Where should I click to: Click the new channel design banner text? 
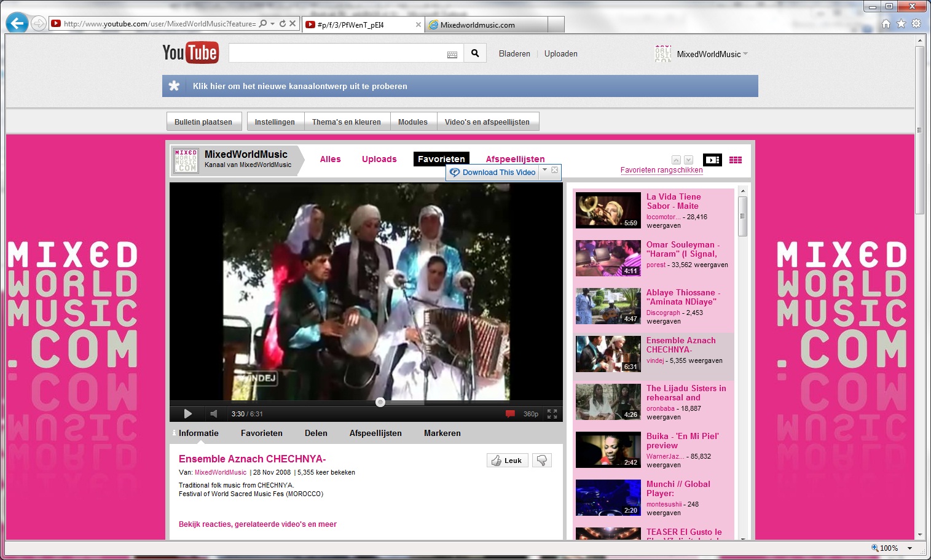tap(300, 86)
